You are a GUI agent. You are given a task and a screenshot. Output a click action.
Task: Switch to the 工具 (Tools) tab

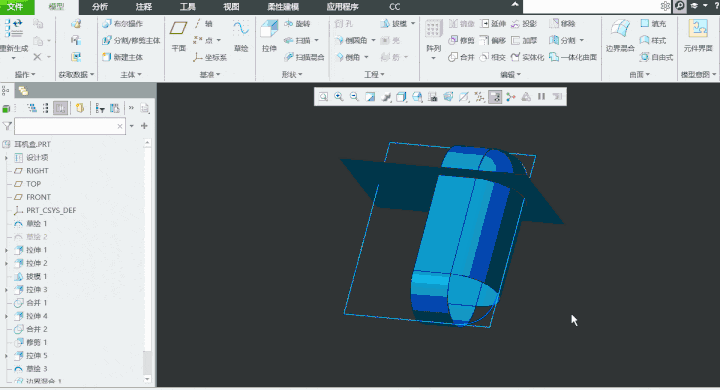point(187,7)
